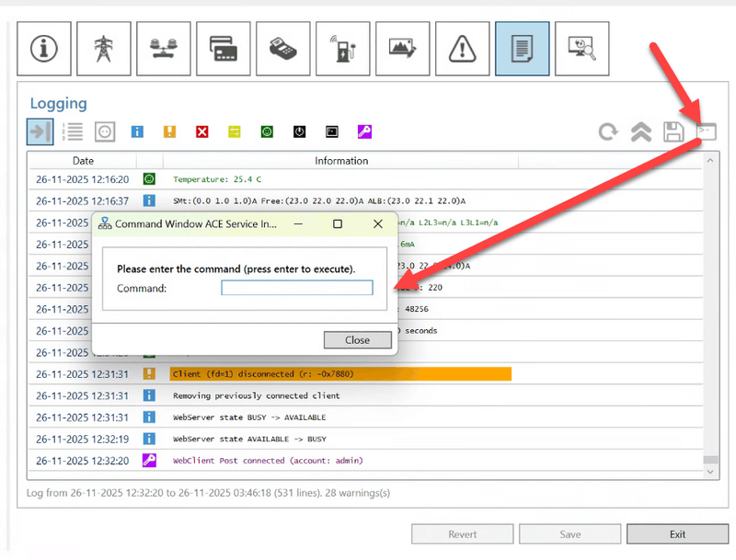The width and height of the screenshot is (736, 560).
Task: Open the load balancing scales tab
Action: [164, 49]
